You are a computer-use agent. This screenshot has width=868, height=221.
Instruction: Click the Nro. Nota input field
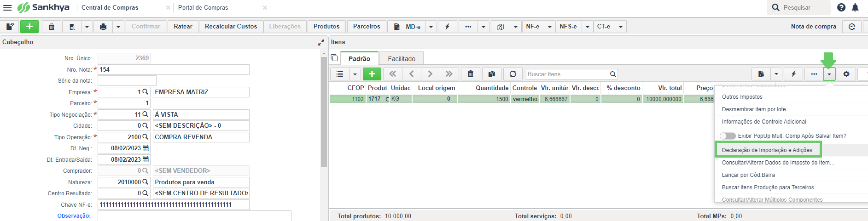coord(174,69)
